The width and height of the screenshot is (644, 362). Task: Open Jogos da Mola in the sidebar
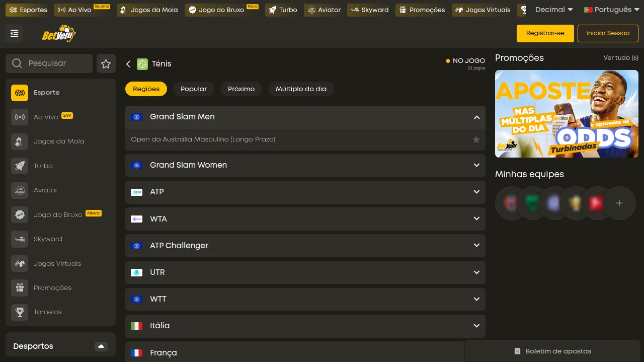pos(60,141)
